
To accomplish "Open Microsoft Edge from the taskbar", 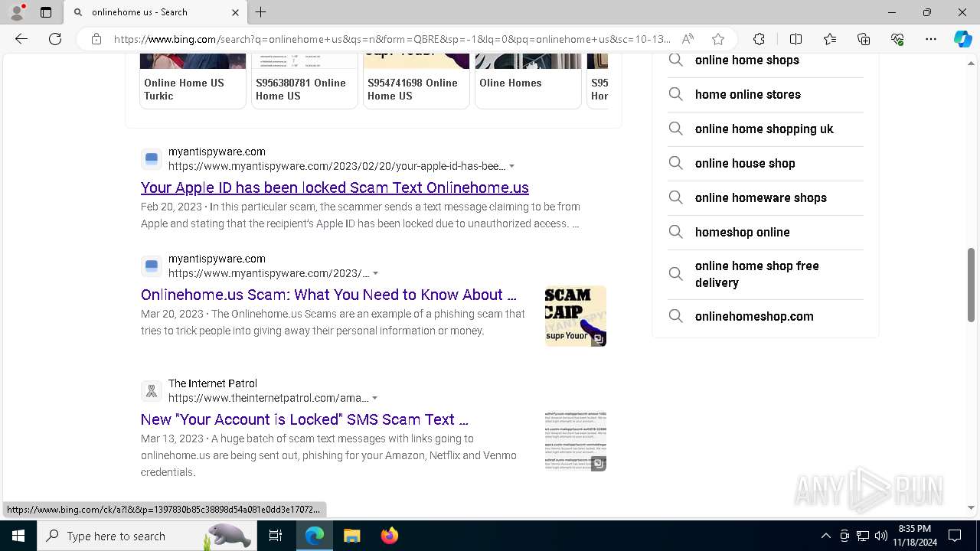I will 315,536.
